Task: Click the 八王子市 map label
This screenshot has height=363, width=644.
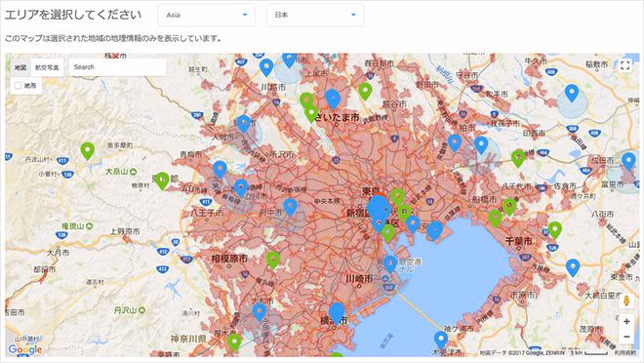Action: click(x=207, y=213)
